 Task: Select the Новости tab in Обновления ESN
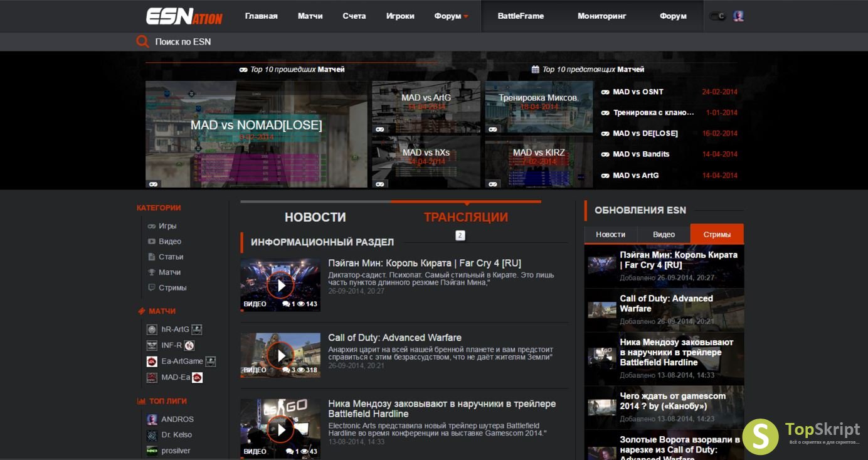coord(611,234)
